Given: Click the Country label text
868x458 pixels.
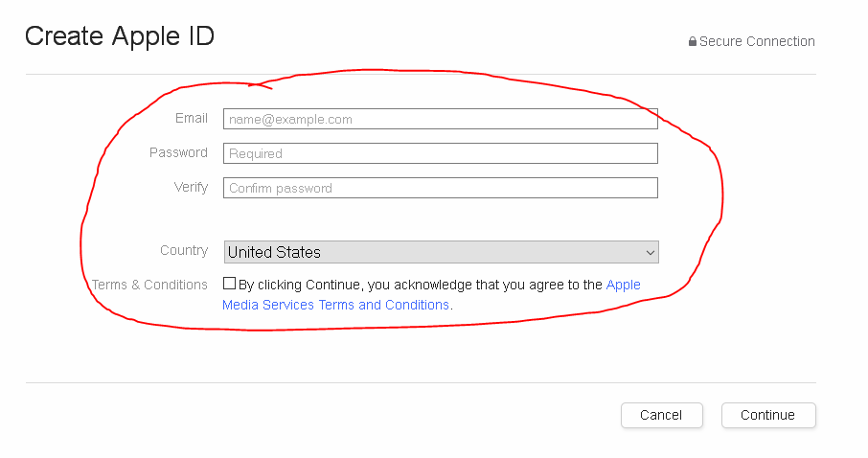Looking at the screenshot, I should click(184, 250).
